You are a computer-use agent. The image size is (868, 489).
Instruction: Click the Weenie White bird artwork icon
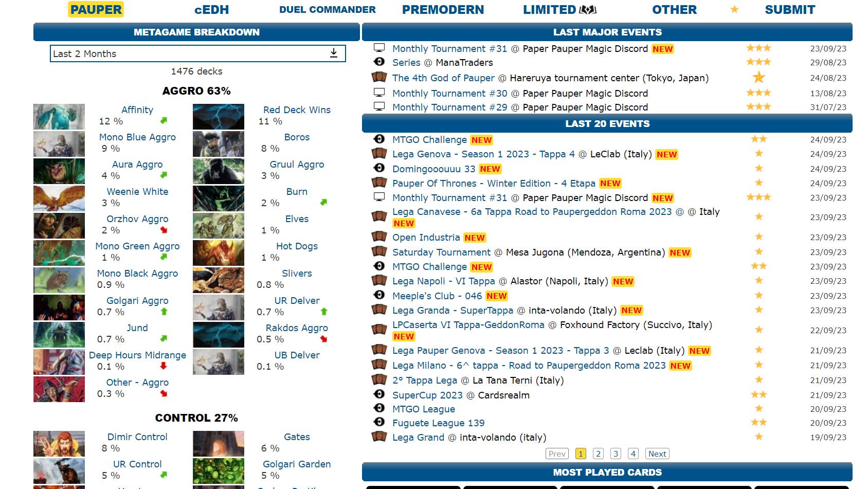click(x=59, y=198)
